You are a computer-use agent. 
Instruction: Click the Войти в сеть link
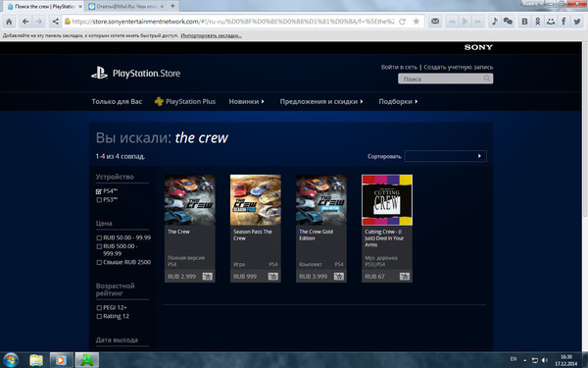tap(399, 67)
